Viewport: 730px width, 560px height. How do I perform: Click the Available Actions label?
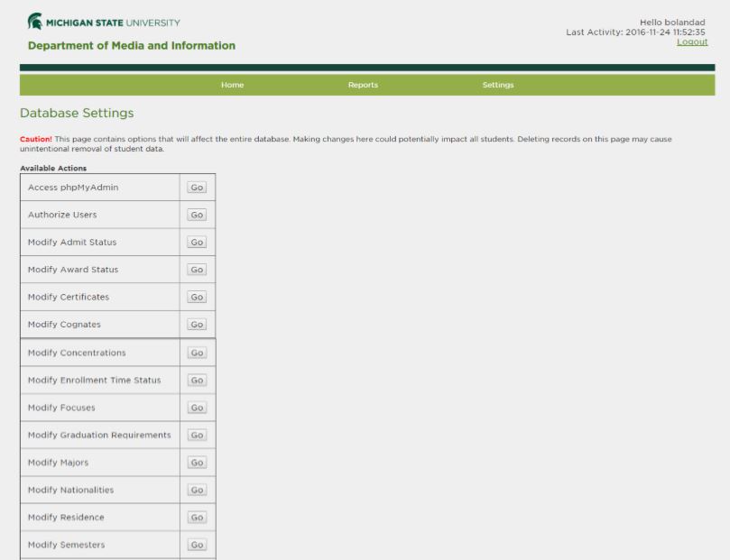(x=53, y=168)
